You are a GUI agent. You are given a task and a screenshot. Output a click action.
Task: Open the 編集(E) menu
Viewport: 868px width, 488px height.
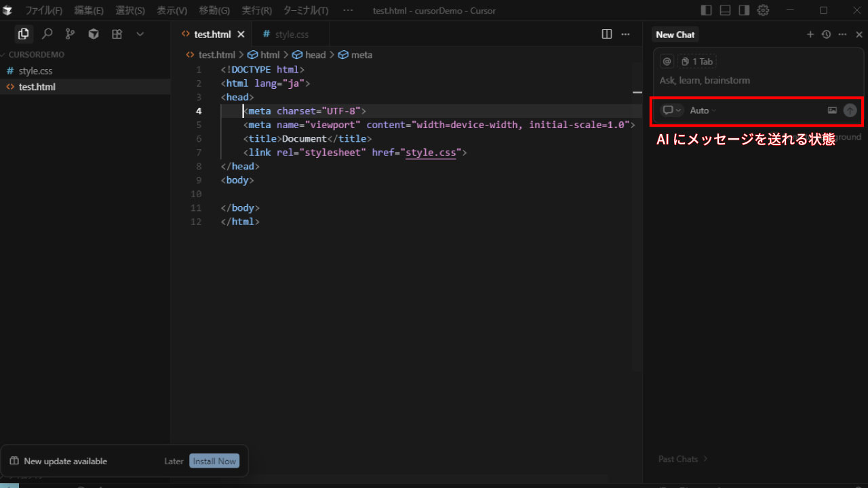click(x=89, y=11)
